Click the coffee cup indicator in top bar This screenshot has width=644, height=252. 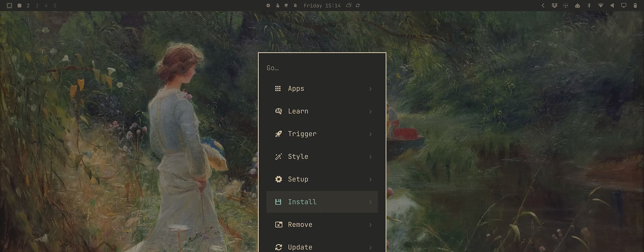286,5
